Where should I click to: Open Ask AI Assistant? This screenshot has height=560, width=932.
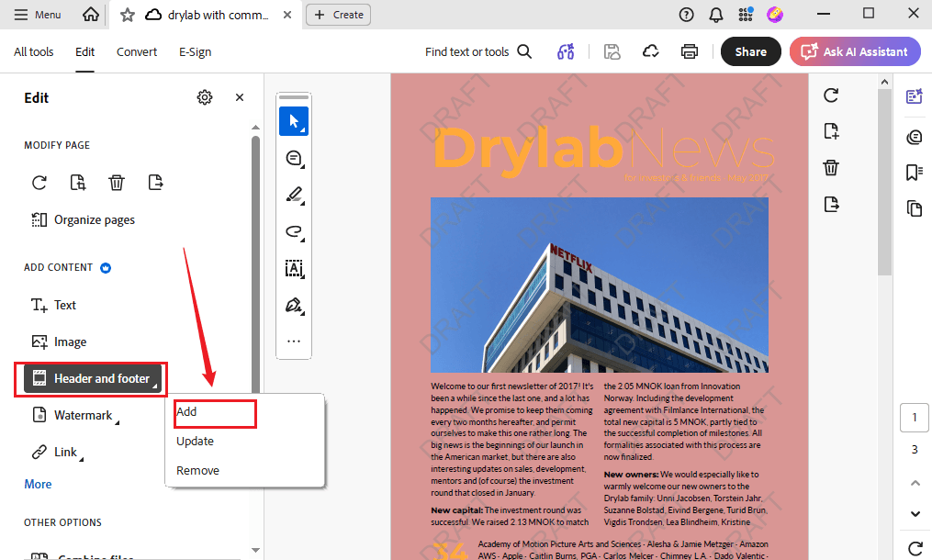coord(855,51)
